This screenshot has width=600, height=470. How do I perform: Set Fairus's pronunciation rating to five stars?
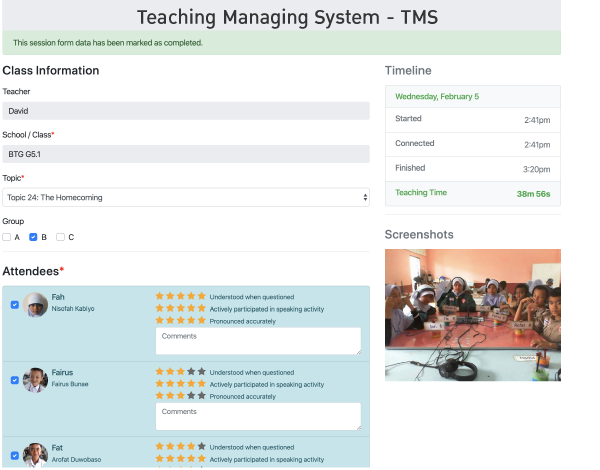[202, 396]
